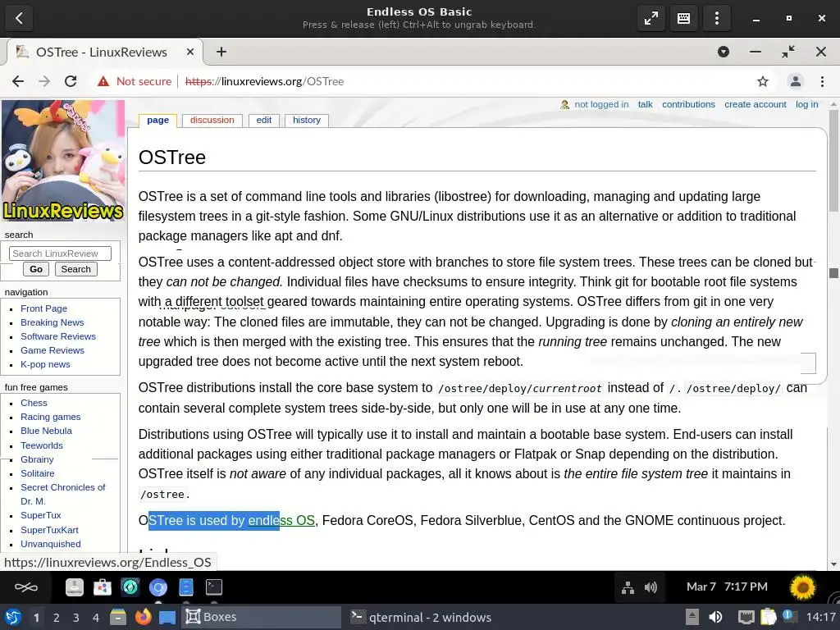Open SuperTuxKart link

[49, 530]
